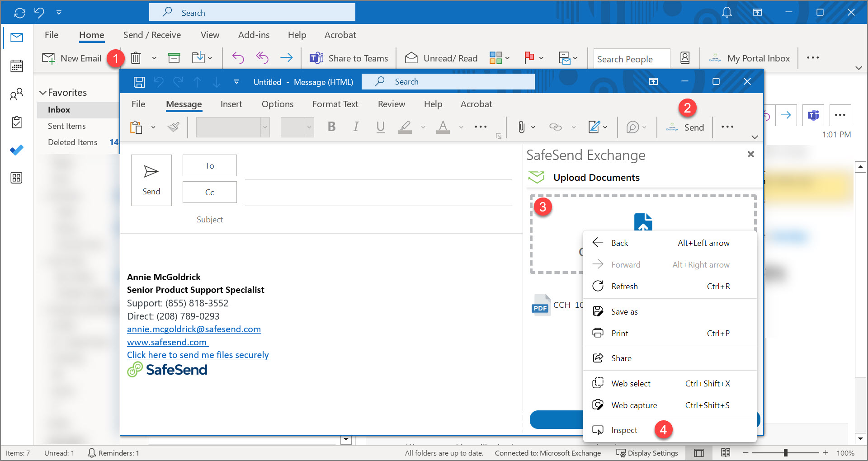Open the address book icon next to Search People
The width and height of the screenshot is (868, 461).
click(x=685, y=58)
